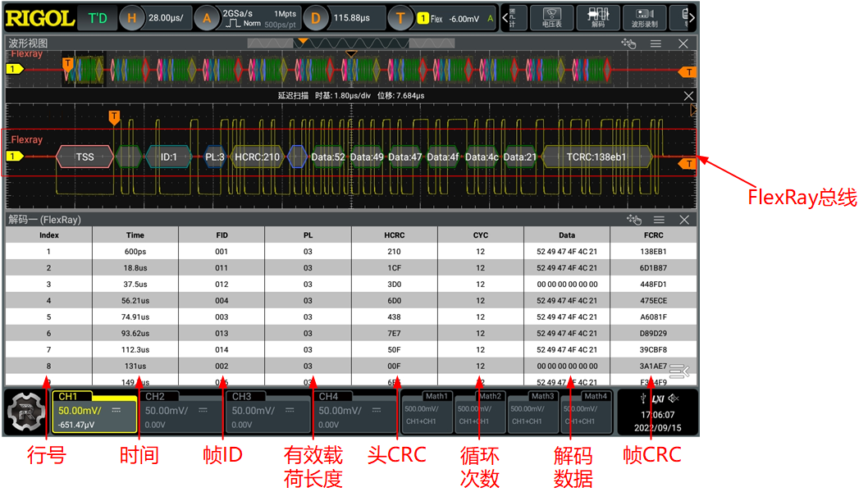Open CH1 50.00mV/ vertical scale setting
This screenshot has height=501, width=868.
tap(80, 411)
